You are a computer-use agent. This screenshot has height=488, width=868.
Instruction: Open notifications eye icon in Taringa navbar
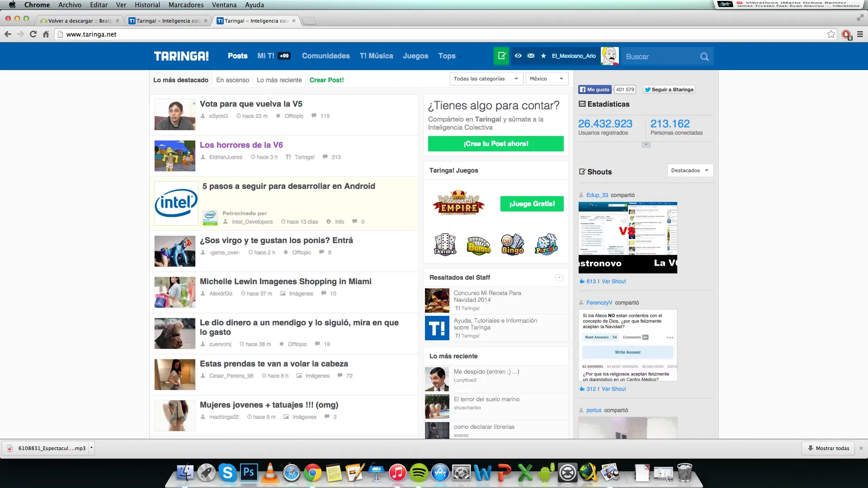pos(518,56)
